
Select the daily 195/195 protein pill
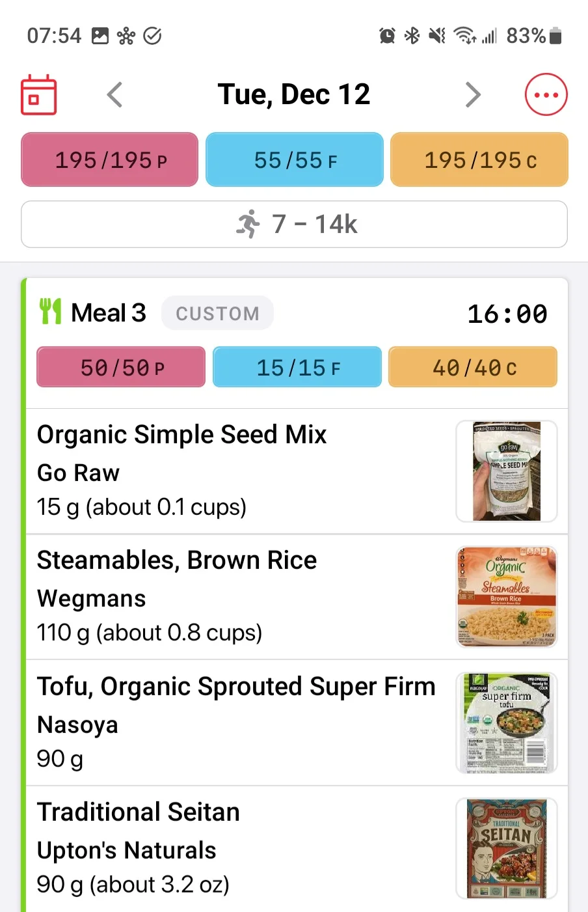coord(110,160)
